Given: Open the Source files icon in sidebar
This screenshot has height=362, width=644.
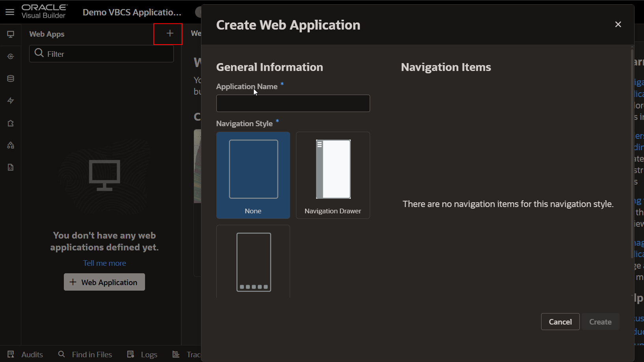Looking at the screenshot, I should click(x=11, y=167).
